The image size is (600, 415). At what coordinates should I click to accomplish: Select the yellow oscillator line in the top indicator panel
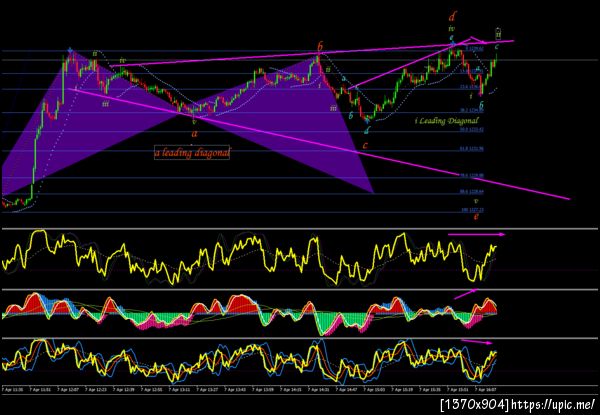(x=249, y=257)
